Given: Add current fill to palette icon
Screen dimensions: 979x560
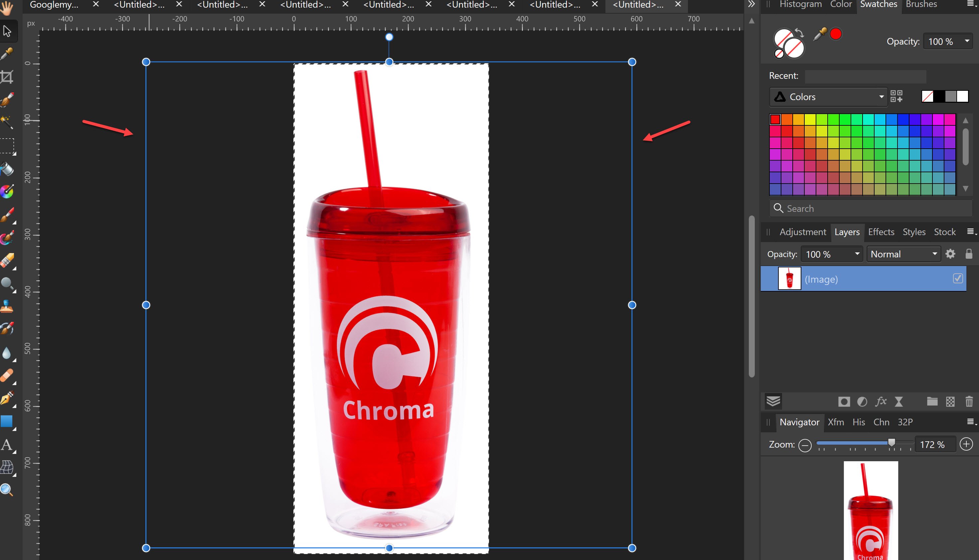Looking at the screenshot, I should (896, 96).
